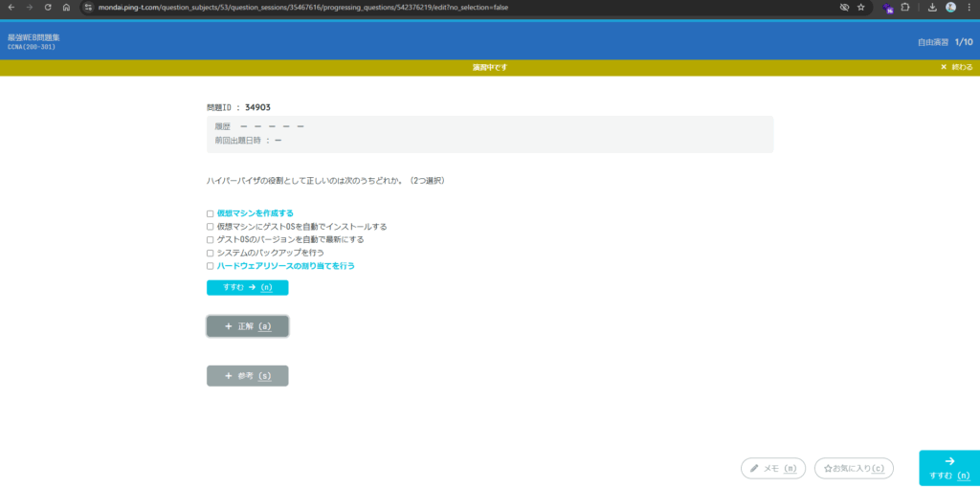Click the small すすむ button below the choices
The width and height of the screenshot is (980, 488).
[x=247, y=287]
